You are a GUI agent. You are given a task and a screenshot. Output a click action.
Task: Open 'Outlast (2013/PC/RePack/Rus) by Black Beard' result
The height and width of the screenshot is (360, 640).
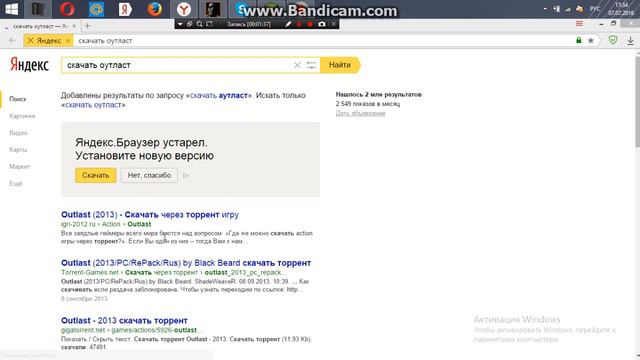click(x=186, y=263)
